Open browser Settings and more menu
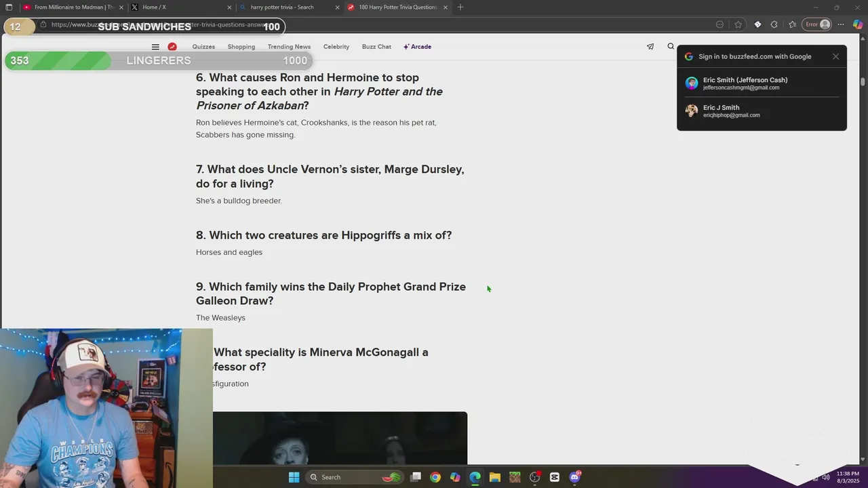The height and width of the screenshot is (488, 868). 841,24
